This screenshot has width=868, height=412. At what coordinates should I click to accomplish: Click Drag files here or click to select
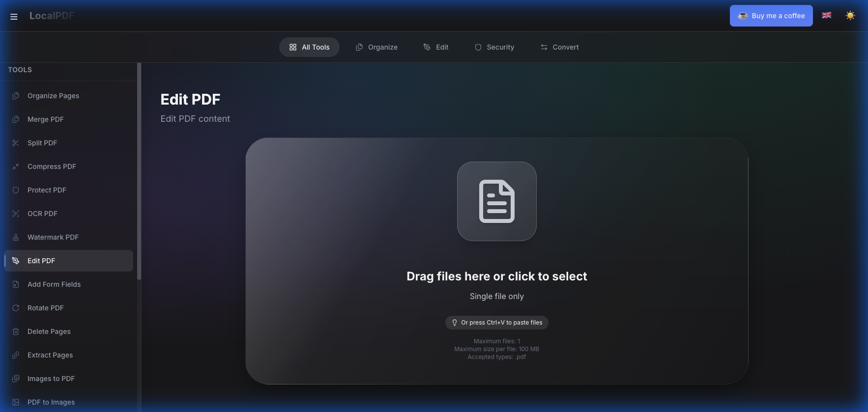coord(497,276)
